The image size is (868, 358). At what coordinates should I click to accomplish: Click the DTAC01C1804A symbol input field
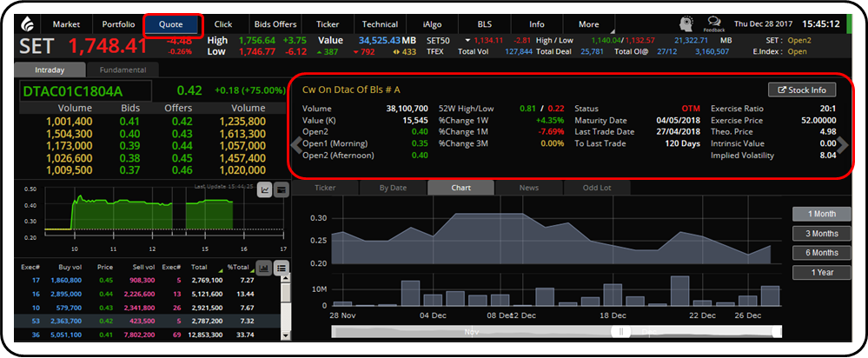[x=85, y=90]
